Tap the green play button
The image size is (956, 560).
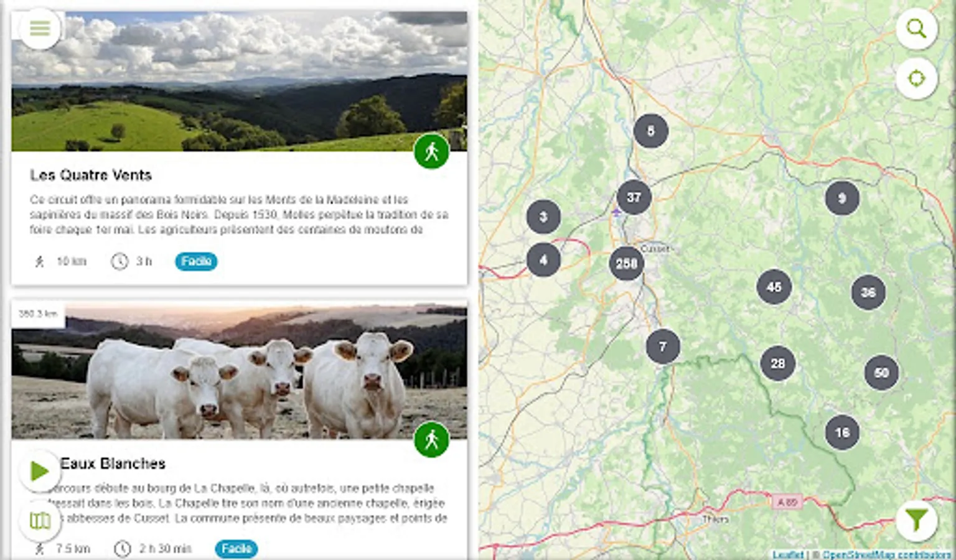click(x=40, y=471)
